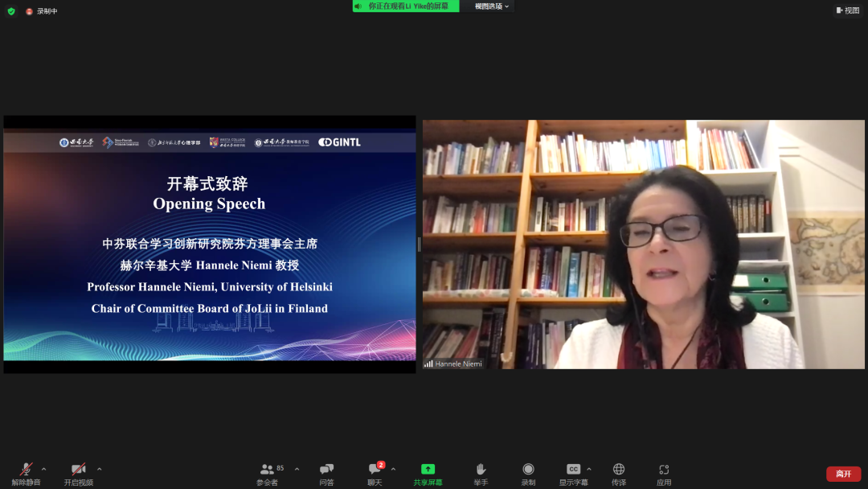This screenshot has height=489, width=868.
Task: Select Hannele Niemi's video tile
Action: 643,244
